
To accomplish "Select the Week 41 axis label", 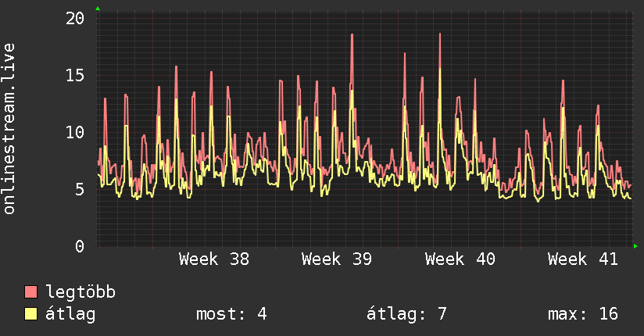I will [x=583, y=259].
